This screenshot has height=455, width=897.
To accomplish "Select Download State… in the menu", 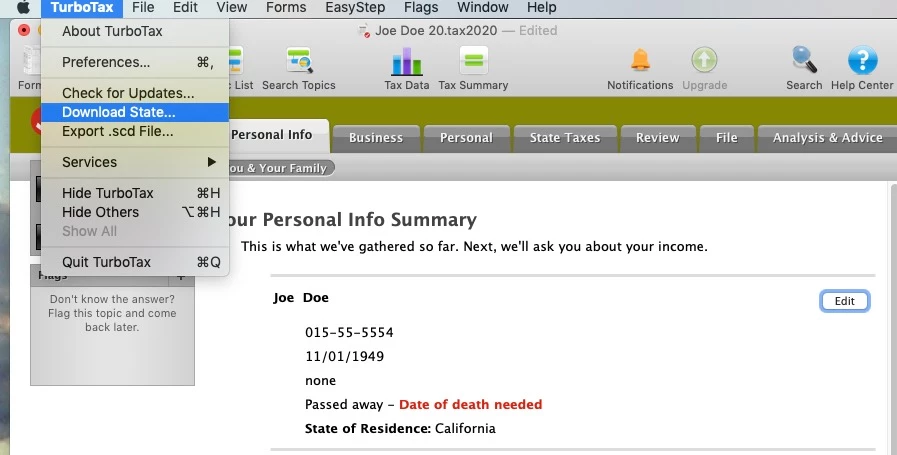I will 135,112.
